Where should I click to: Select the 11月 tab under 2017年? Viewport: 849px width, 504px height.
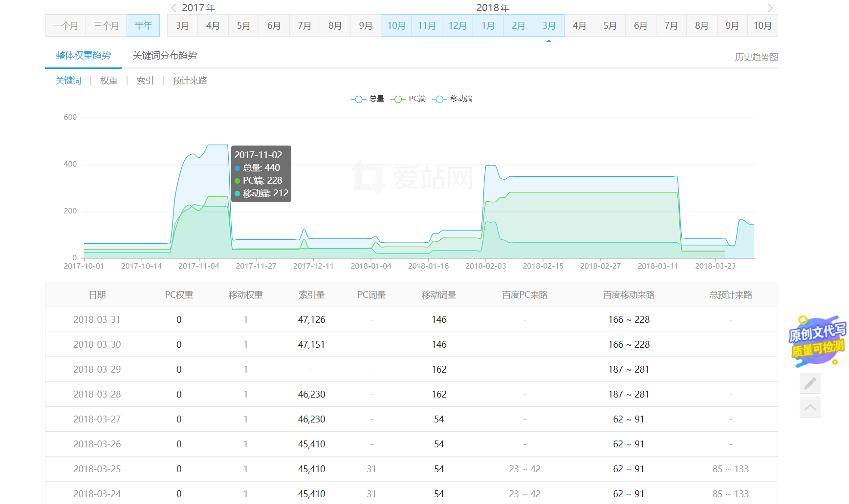[x=426, y=25]
